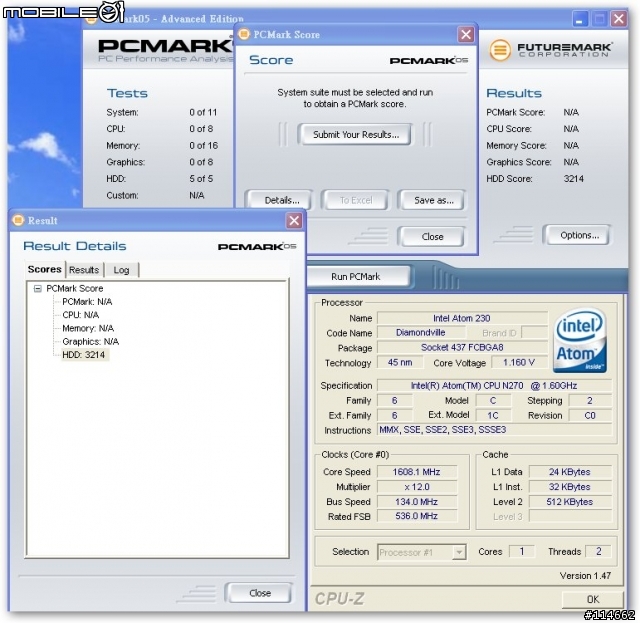Screen dimensions: 640x623
Task: Select 'Memory: N/A' tree row
Action: pyautogui.click(x=88, y=328)
